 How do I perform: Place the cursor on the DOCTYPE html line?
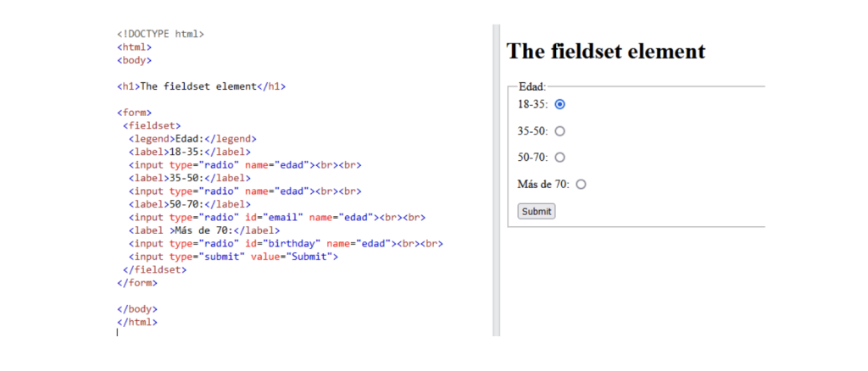160,34
